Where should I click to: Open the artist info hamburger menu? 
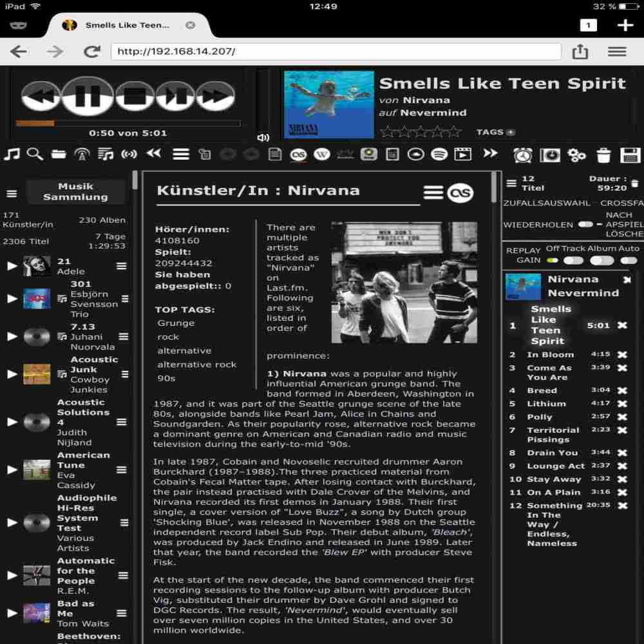click(433, 193)
